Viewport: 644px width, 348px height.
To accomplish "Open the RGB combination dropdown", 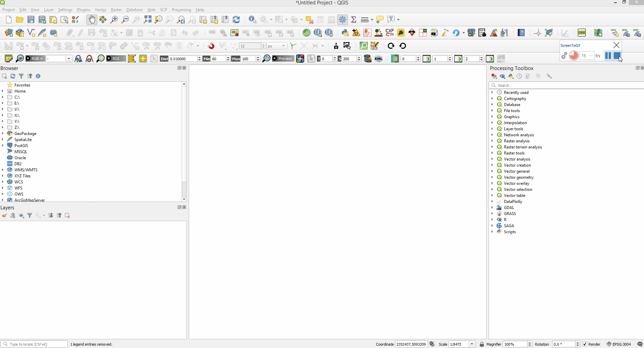I will (x=69, y=59).
